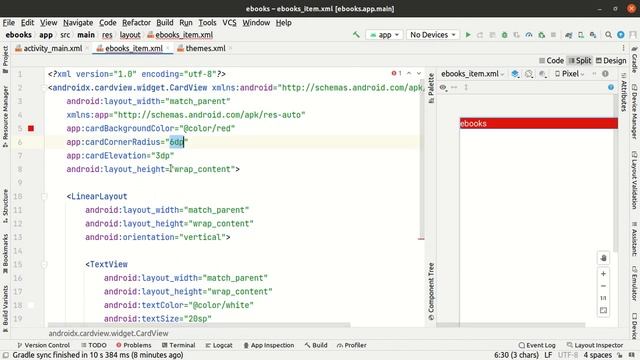Open the Build menu

(164, 23)
